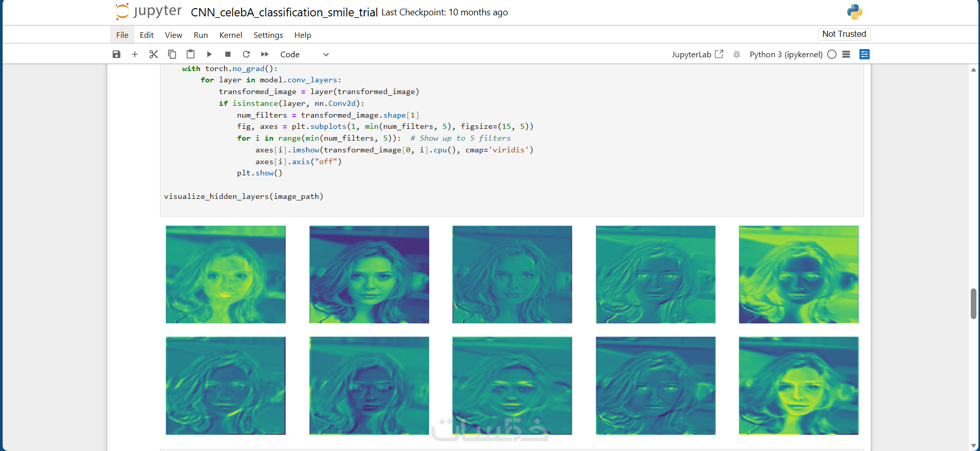Click the visualize_hidden_layers(image_path) code line
Viewport: 980px width, 451px height.
tap(244, 196)
